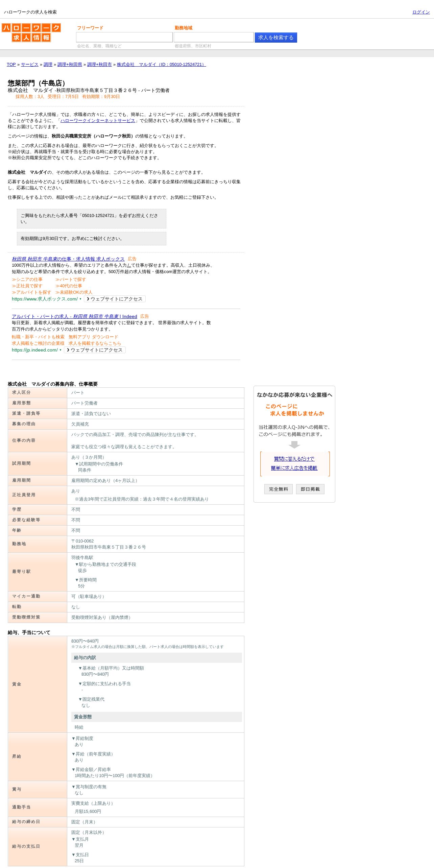Click 求人を掲載するならこちら ad link

pyautogui.click(x=95, y=343)
